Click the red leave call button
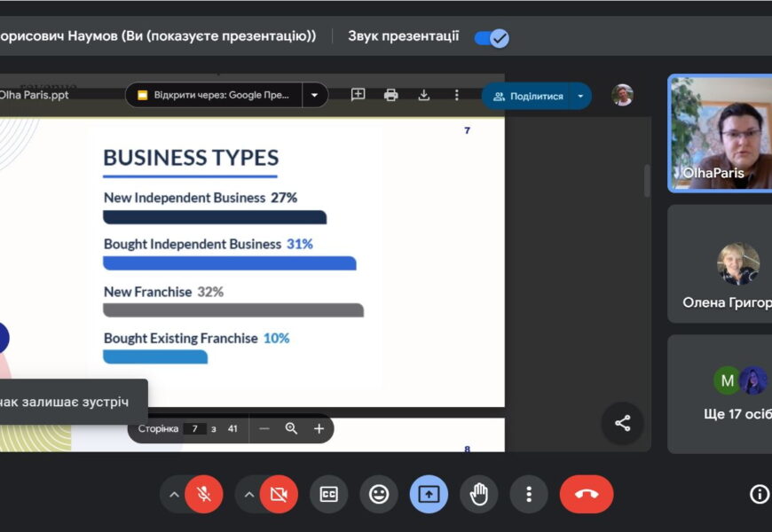The width and height of the screenshot is (772, 532). pos(586,495)
